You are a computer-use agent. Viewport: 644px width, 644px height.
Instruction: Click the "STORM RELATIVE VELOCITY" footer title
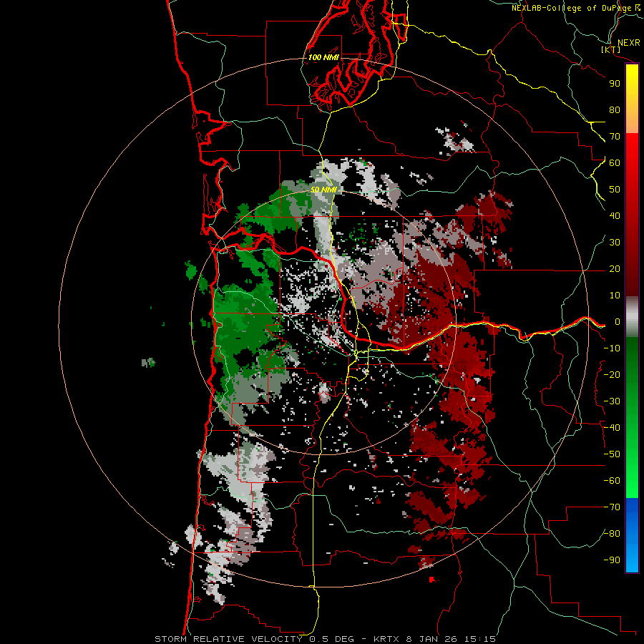click(228, 639)
